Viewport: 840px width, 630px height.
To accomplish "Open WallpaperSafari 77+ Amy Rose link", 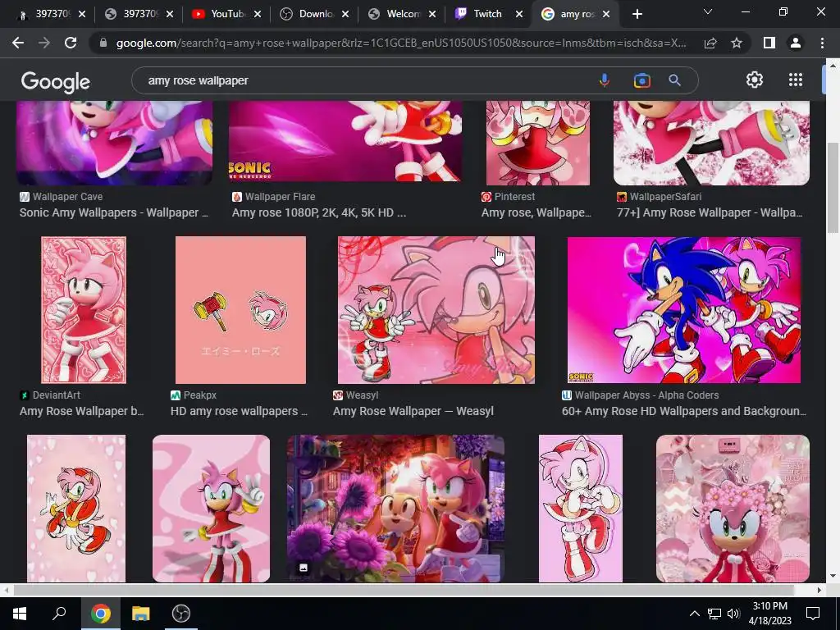I will pos(710,212).
